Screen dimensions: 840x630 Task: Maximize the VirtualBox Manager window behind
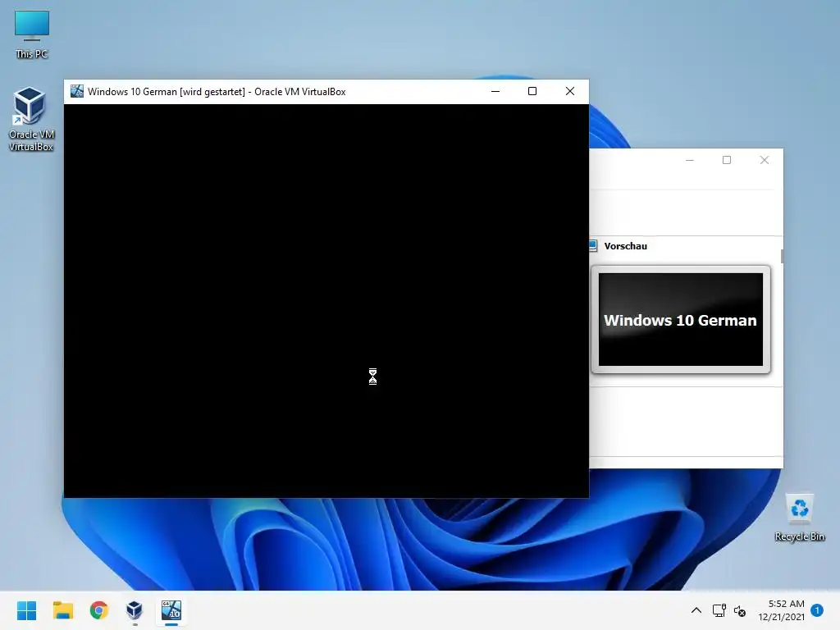click(x=727, y=160)
